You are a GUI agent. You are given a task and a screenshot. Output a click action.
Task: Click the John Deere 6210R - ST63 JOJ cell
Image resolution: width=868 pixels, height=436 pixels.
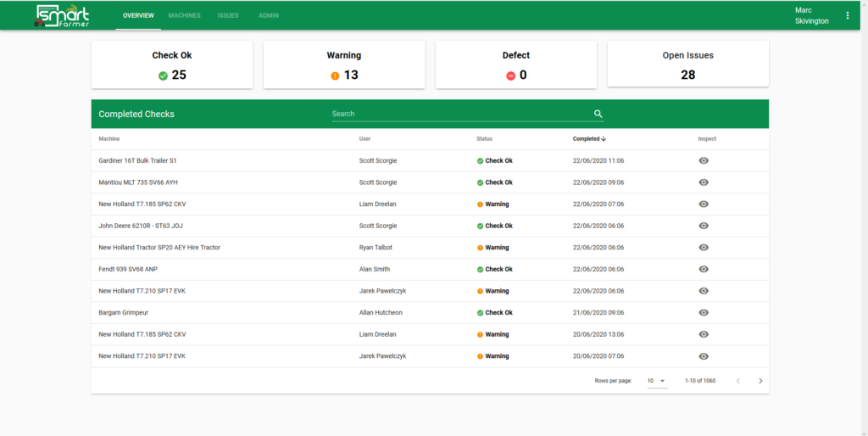(141, 226)
